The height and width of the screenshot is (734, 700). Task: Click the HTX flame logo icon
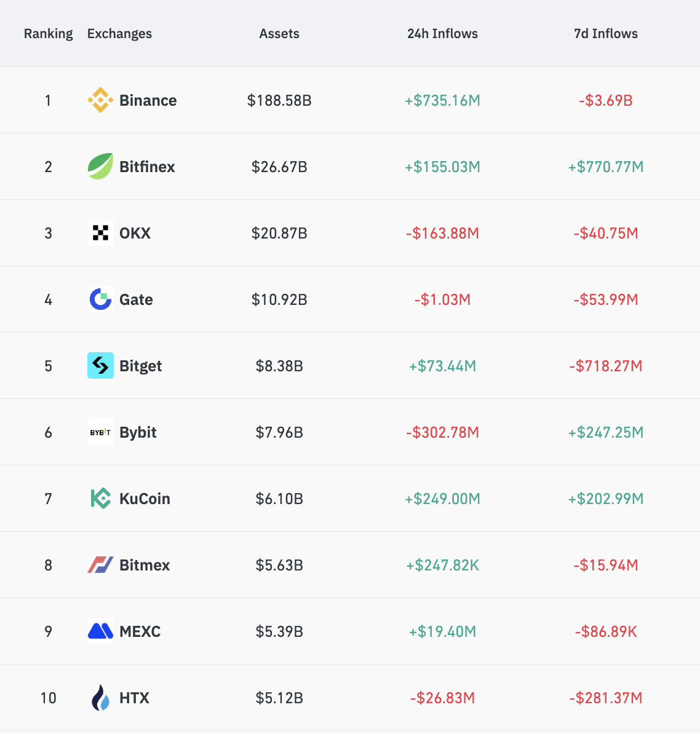[x=100, y=698]
